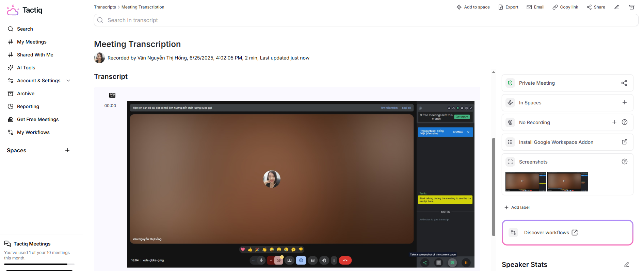The height and width of the screenshot is (271, 644).
Task: Click the Screenshots help question icon
Action: (x=624, y=162)
